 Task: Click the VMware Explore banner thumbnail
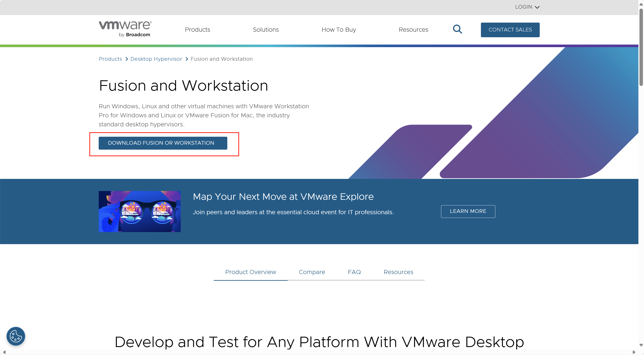[x=139, y=211]
